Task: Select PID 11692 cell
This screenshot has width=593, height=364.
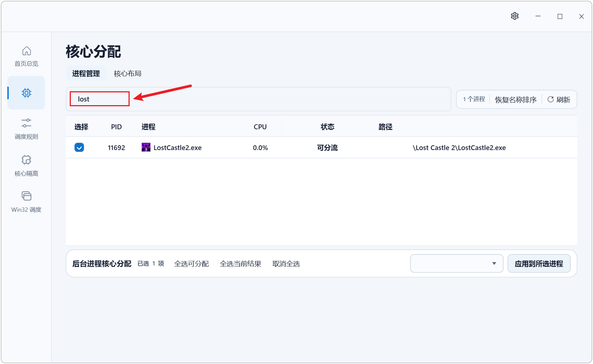Action: [x=116, y=147]
